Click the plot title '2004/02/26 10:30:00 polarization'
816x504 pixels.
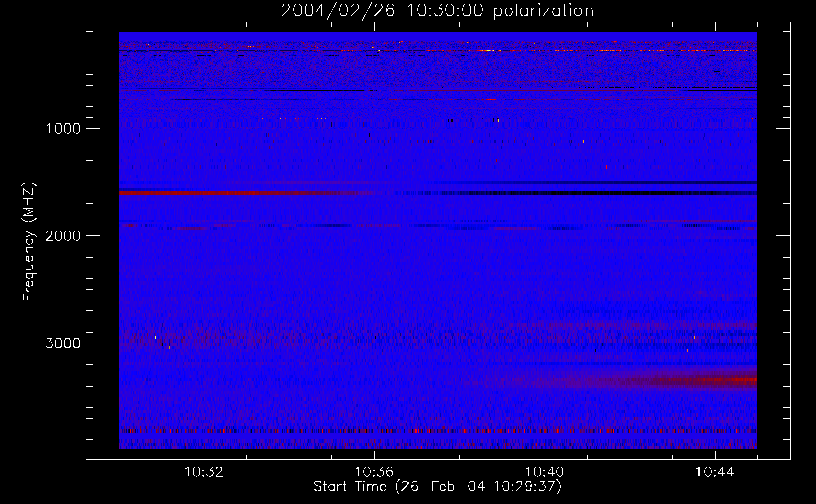tap(437, 11)
